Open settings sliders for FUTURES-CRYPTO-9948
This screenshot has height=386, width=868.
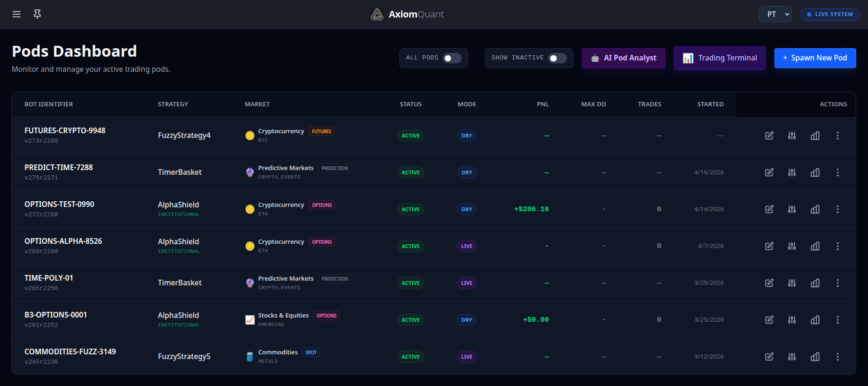pos(792,136)
